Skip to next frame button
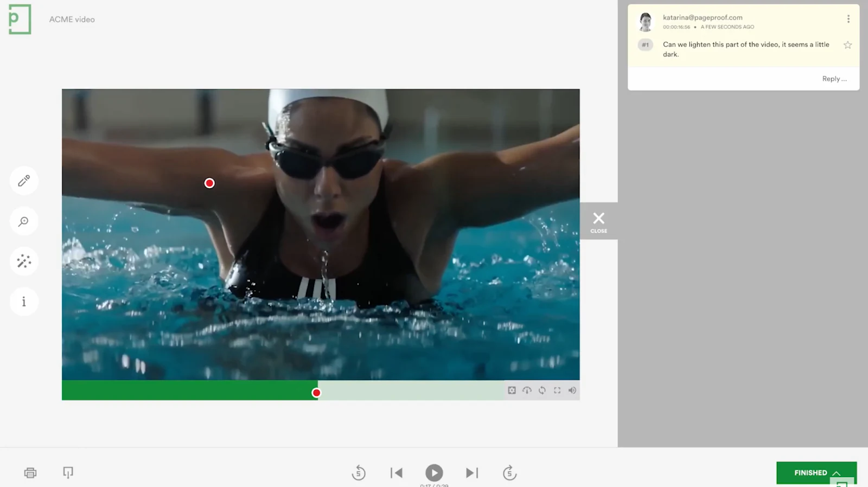This screenshot has height=487, width=868. coord(472,473)
